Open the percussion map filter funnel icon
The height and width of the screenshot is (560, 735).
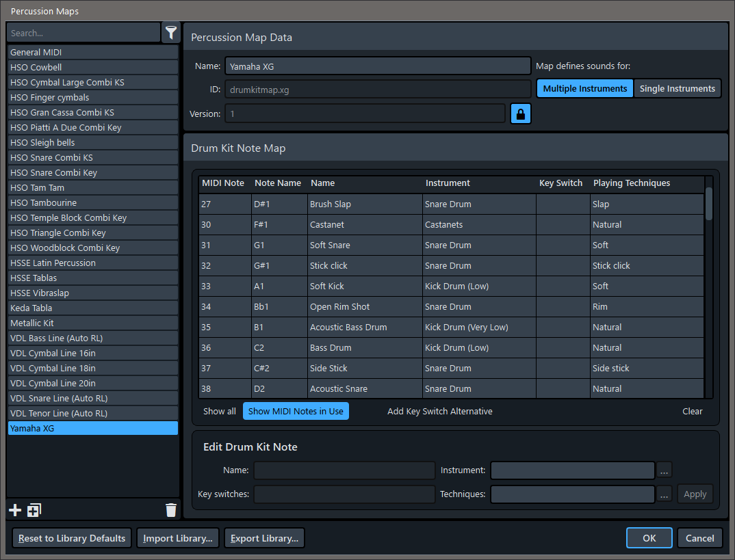coord(171,33)
